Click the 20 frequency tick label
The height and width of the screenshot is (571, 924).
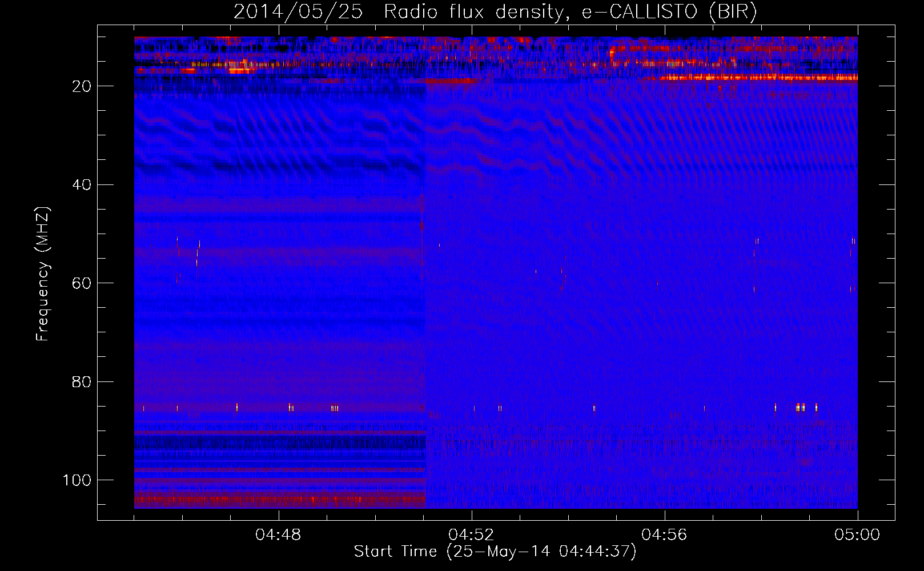pos(82,86)
